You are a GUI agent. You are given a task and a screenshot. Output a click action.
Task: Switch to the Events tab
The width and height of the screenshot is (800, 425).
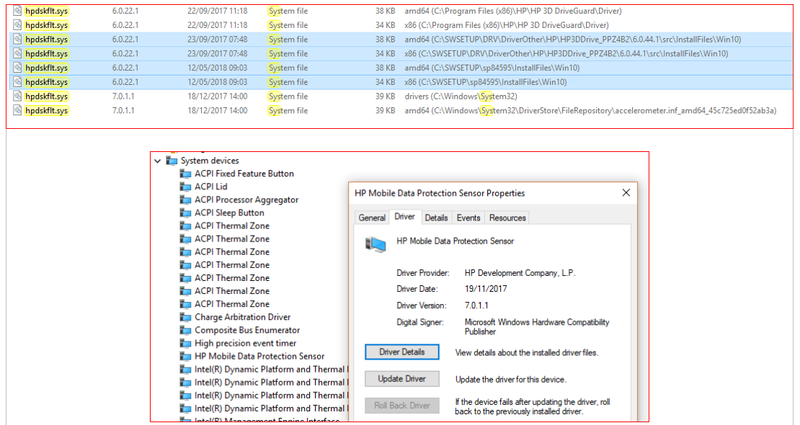(x=468, y=217)
